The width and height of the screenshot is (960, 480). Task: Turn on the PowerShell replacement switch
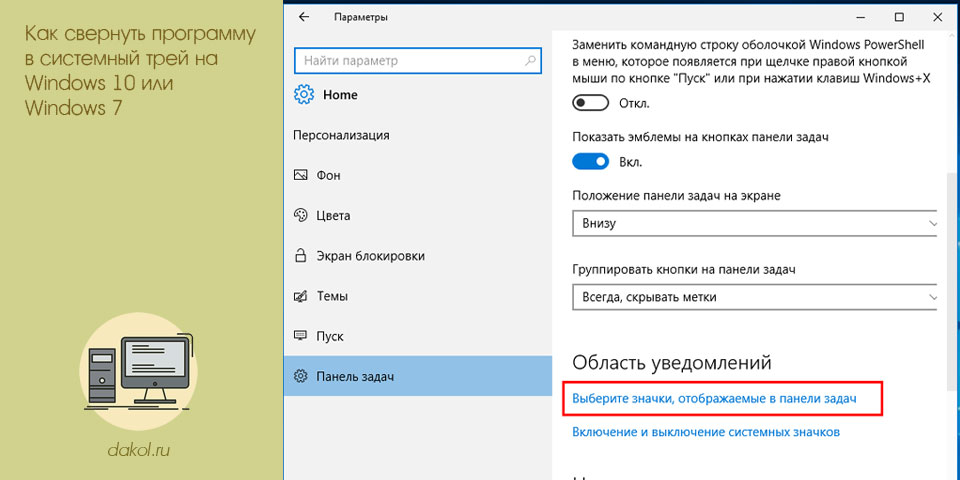pyautogui.click(x=590, y=103)
